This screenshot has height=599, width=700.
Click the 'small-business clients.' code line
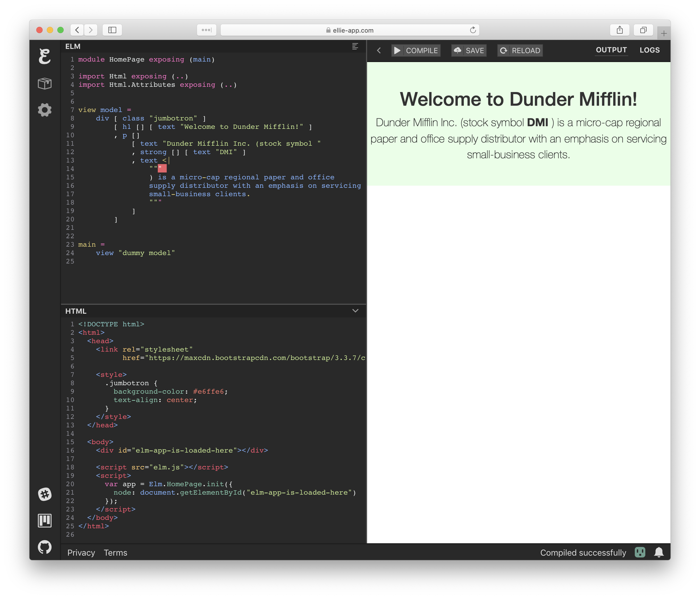coord(199,194)
